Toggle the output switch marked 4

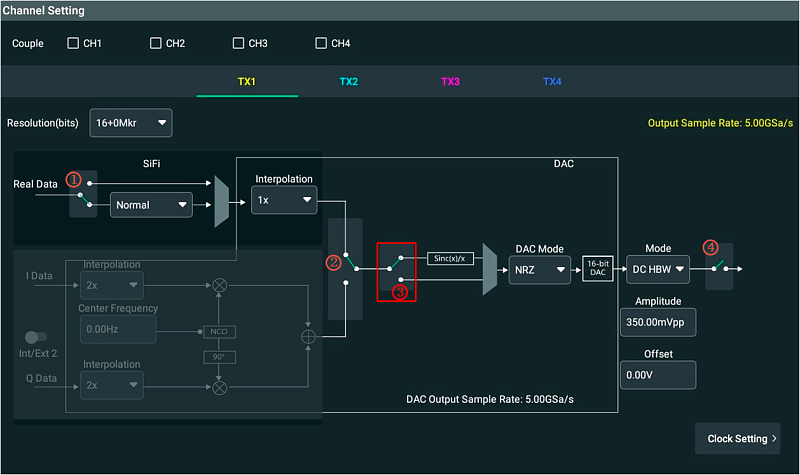pos(718,267)
